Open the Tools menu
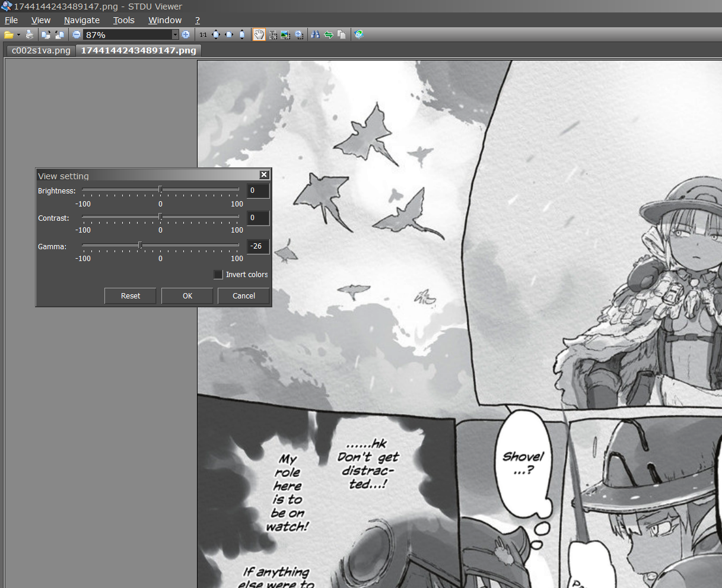 124,20
